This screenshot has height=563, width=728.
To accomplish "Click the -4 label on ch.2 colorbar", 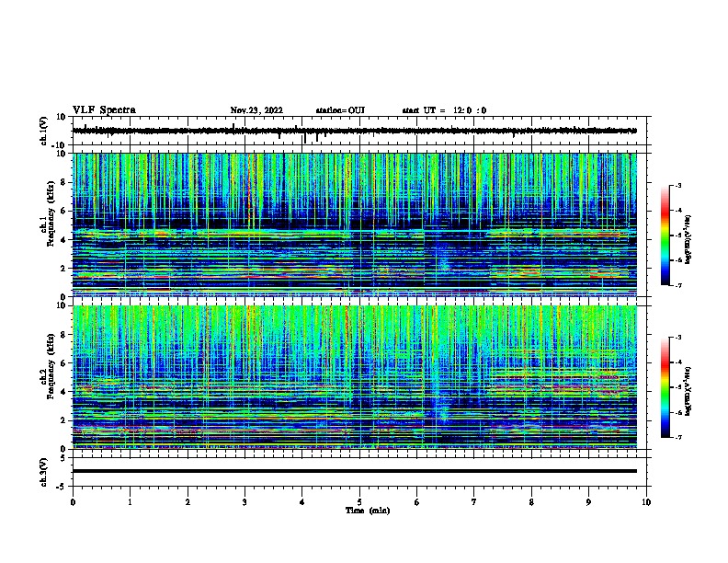I will [678, 362].
